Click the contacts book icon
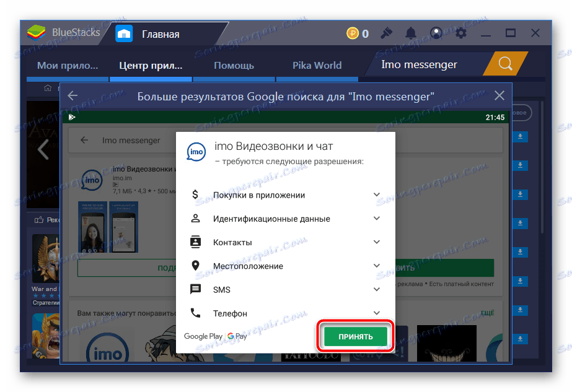572x392 pixels. [196, 242]
